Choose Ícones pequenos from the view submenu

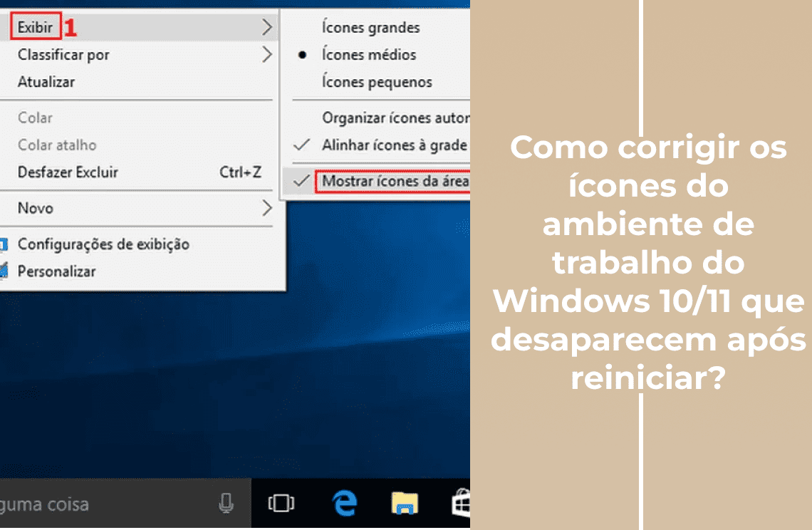tap(373, 82)
